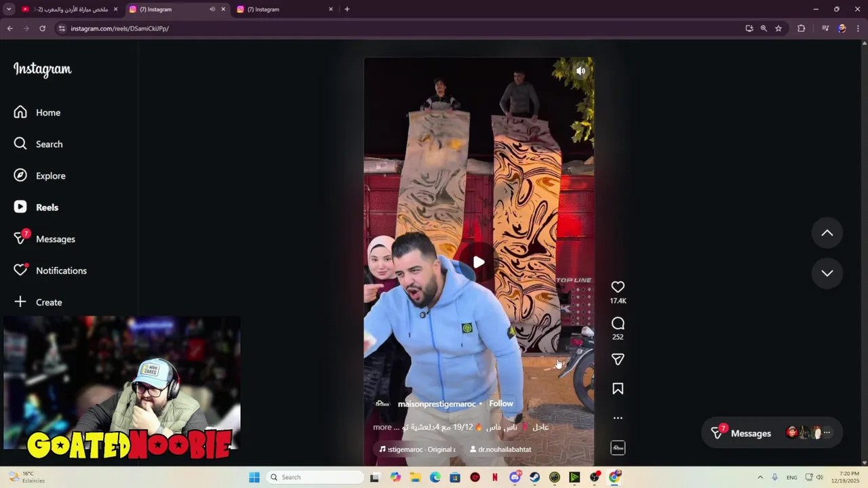
Task: View site information icon in address bar
Action: pyautogui.click(x=62, y=28)
